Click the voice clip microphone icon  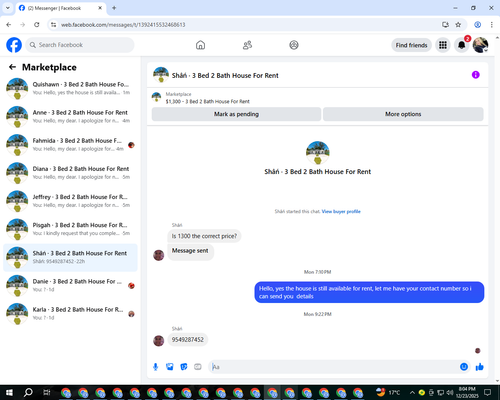click(155, 367)
